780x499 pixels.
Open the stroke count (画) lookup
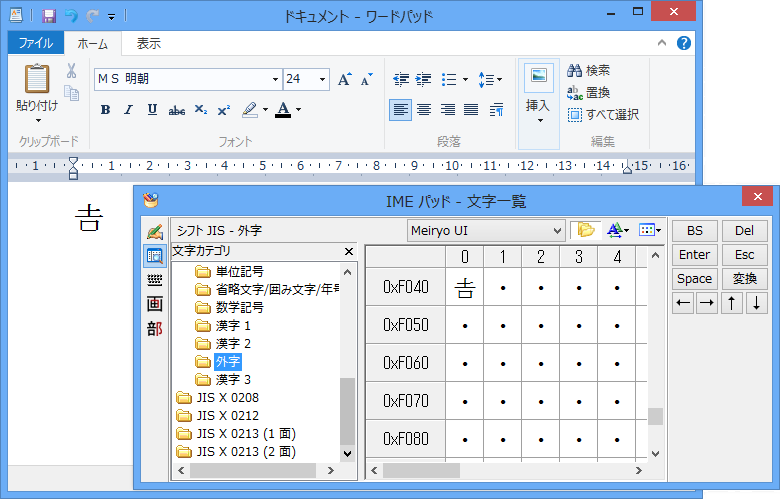[x=154, y=304]
